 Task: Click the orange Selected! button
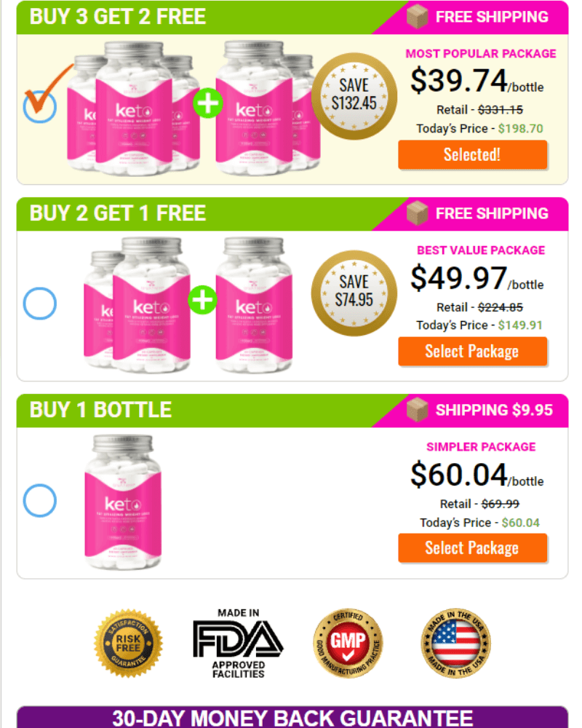[x=472, y=154]
